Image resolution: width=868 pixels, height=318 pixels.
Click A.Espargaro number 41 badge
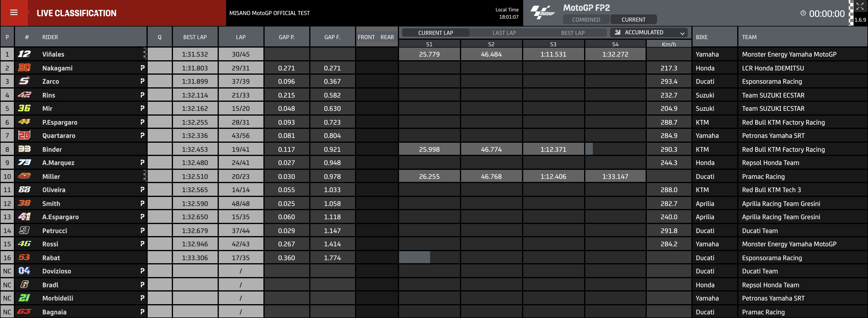(x=24, y=217)
